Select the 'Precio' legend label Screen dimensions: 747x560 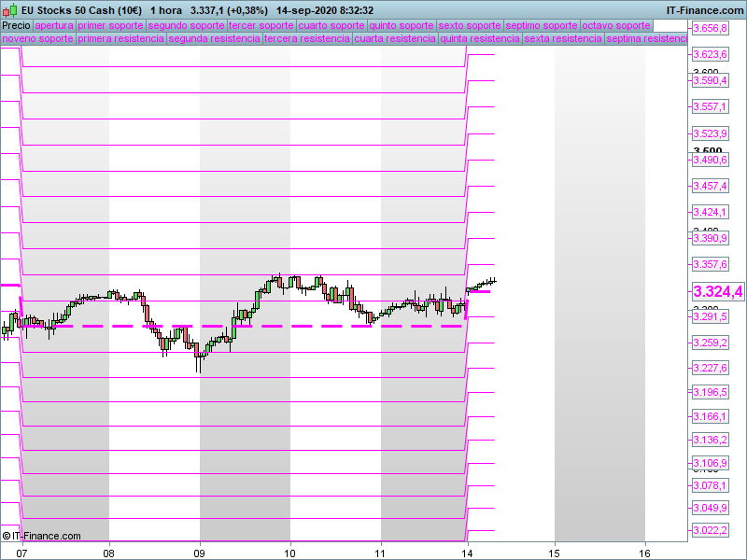pos(16,25)
